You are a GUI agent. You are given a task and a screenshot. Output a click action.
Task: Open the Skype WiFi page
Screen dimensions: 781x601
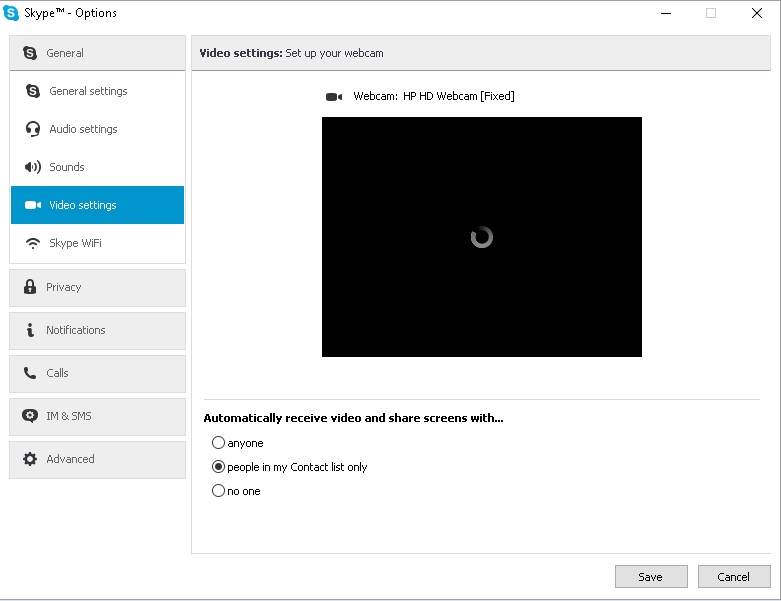[98, 243]
